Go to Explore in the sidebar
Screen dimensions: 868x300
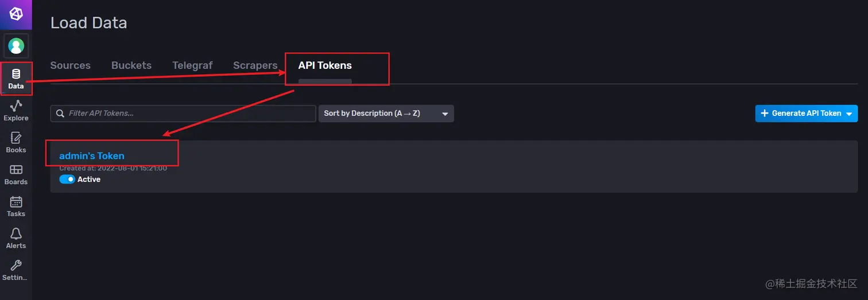16,111
